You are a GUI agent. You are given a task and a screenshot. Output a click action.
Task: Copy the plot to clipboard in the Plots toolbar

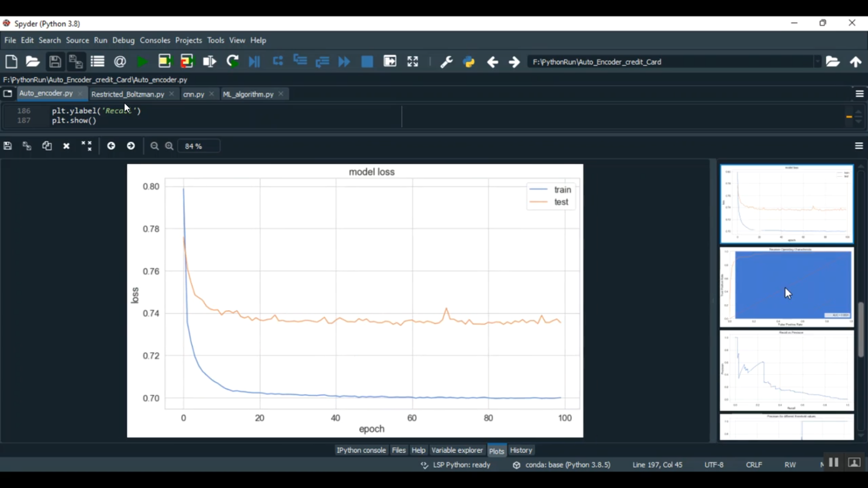47,146
